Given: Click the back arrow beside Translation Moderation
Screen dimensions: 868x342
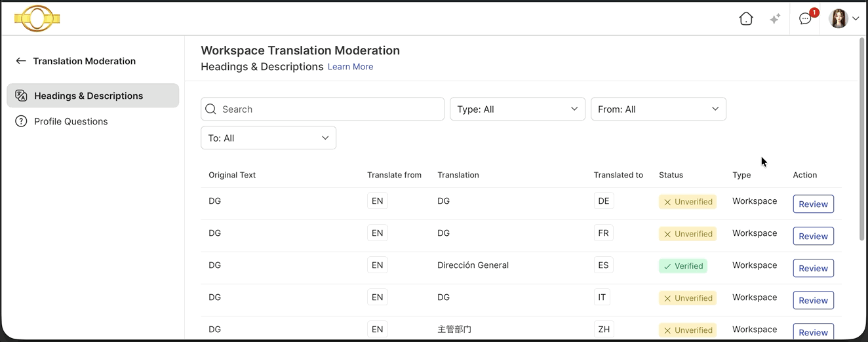Looking at the screenshot, I should point(21,61).
